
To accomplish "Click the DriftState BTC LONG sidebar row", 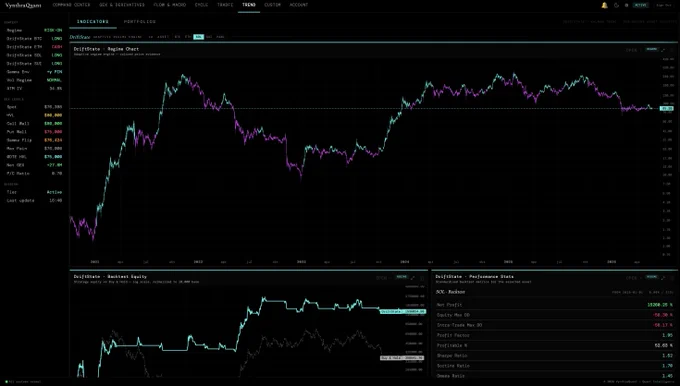I will pyautogui.click(x=34, y=39).
